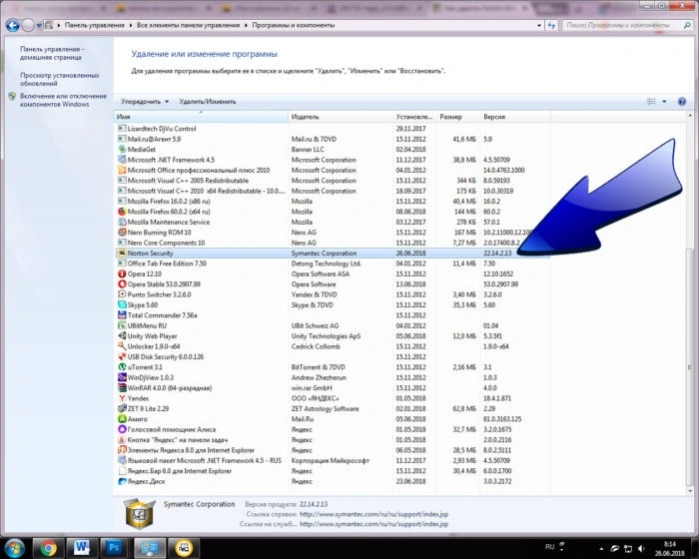This screenshot has width=699, height=559.
Task: Click the WinRAR 4.0.0 icon
Action: click(122, 388)
